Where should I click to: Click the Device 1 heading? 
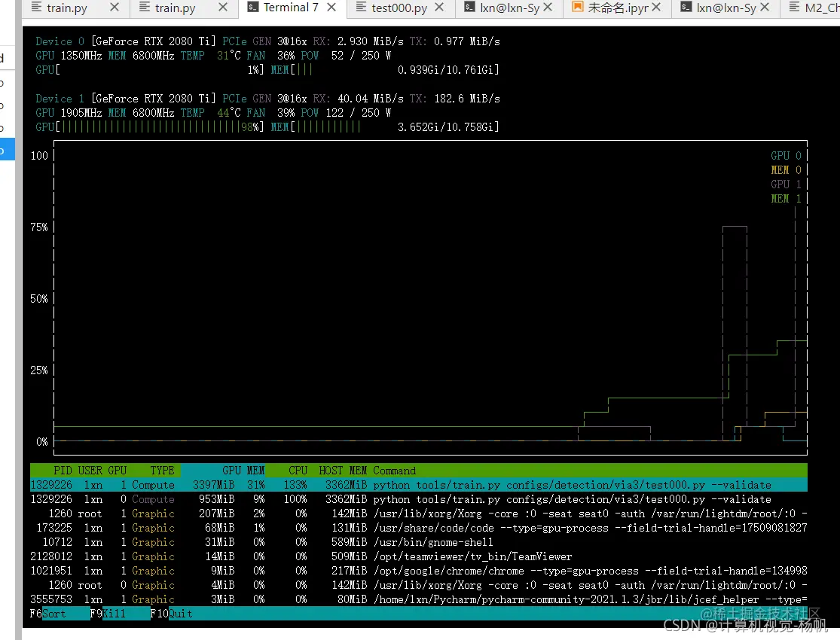[x=60, y=99]
